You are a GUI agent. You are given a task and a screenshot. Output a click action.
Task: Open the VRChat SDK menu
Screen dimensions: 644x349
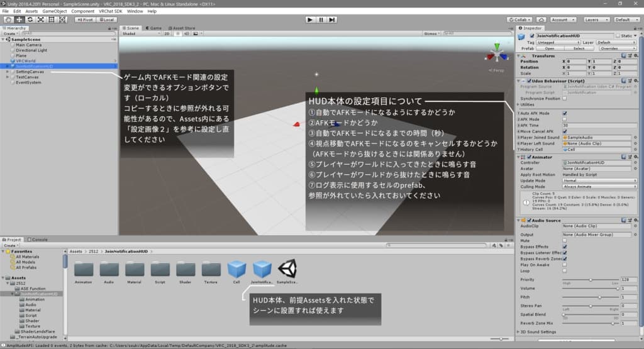coord(110,11)
